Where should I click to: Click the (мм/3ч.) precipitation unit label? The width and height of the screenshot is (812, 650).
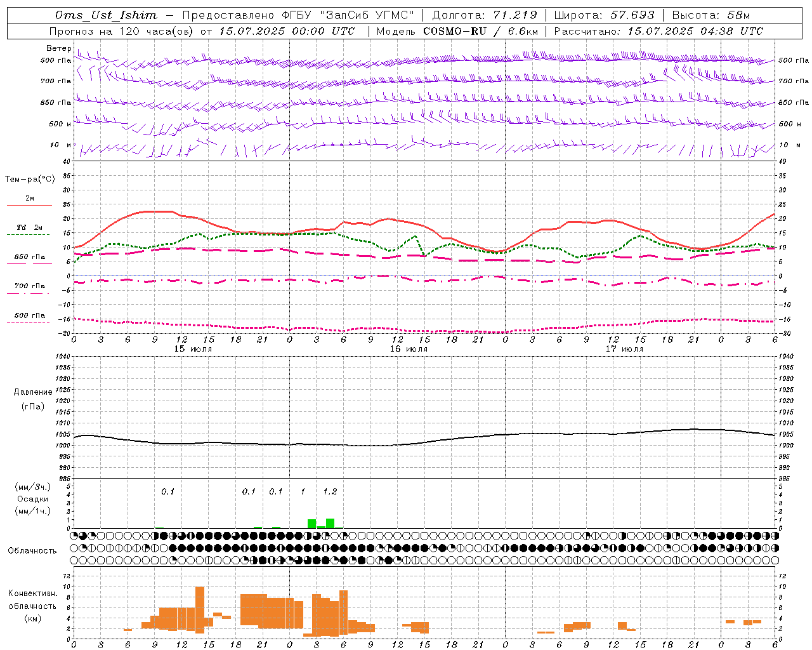(32, 487)
